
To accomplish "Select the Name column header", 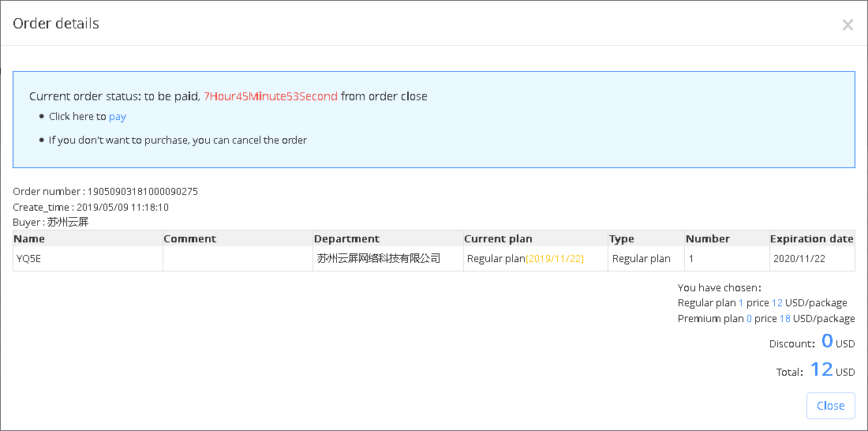I will click(x=29, y=238).
